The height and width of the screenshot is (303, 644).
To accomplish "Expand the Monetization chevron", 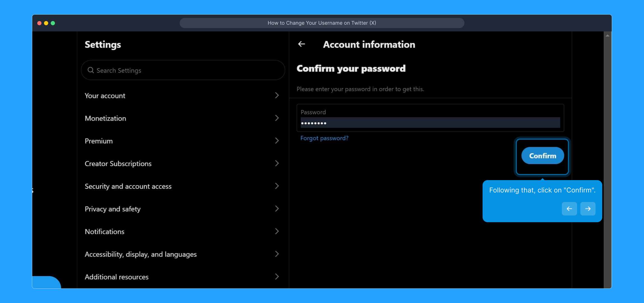I will [277, 118].
